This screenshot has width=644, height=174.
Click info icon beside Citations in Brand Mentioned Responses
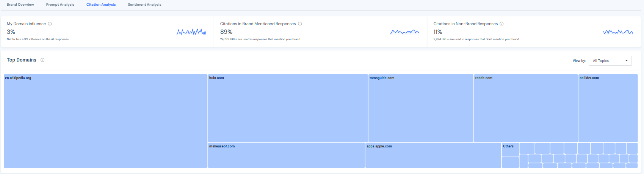click(300, 24)
